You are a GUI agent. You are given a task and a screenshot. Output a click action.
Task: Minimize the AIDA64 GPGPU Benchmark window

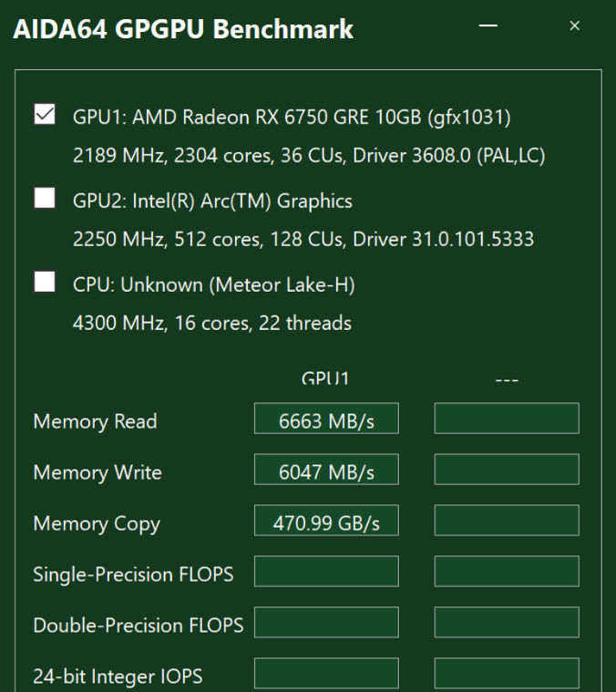pyautogui.click(x=488, y=26)
